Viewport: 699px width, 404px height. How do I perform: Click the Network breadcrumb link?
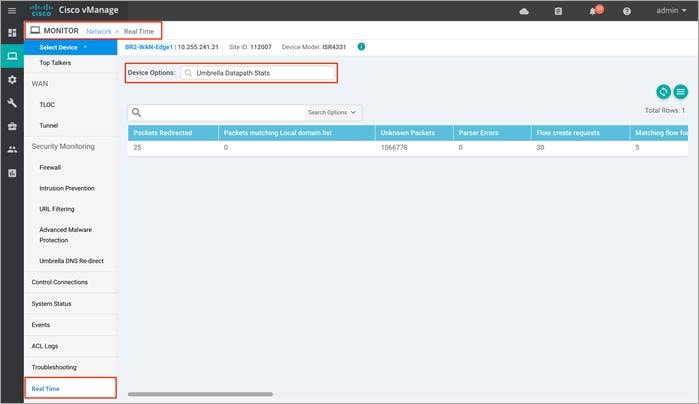[x=99, y=31]
